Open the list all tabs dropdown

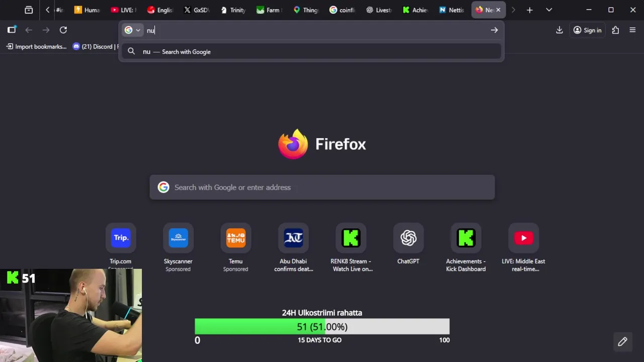point(549,10)
